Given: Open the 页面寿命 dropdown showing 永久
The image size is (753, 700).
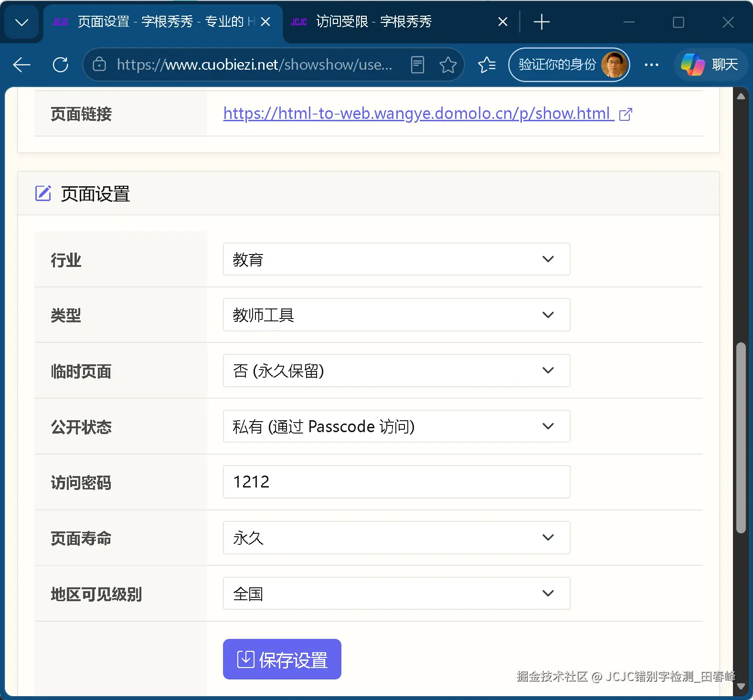Looking at the screenshot, I should point(396,538).
